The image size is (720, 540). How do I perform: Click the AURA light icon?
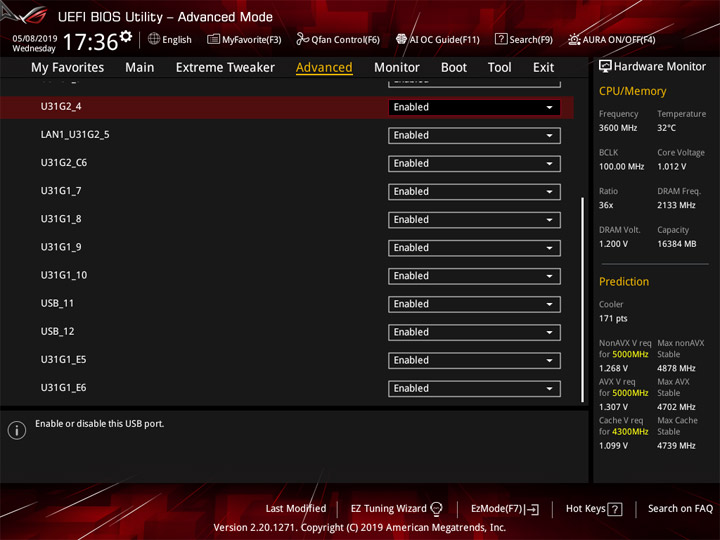[x=574, y=39]
